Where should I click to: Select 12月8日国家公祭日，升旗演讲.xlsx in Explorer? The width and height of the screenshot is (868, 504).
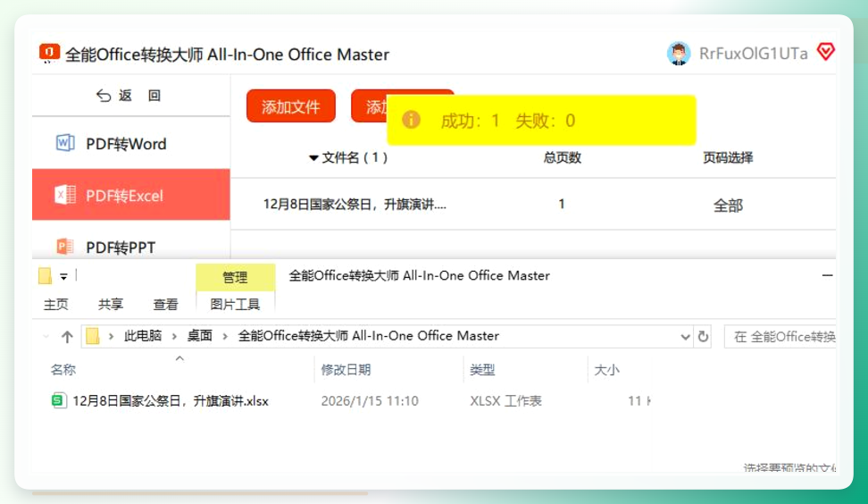pos(171,401)
